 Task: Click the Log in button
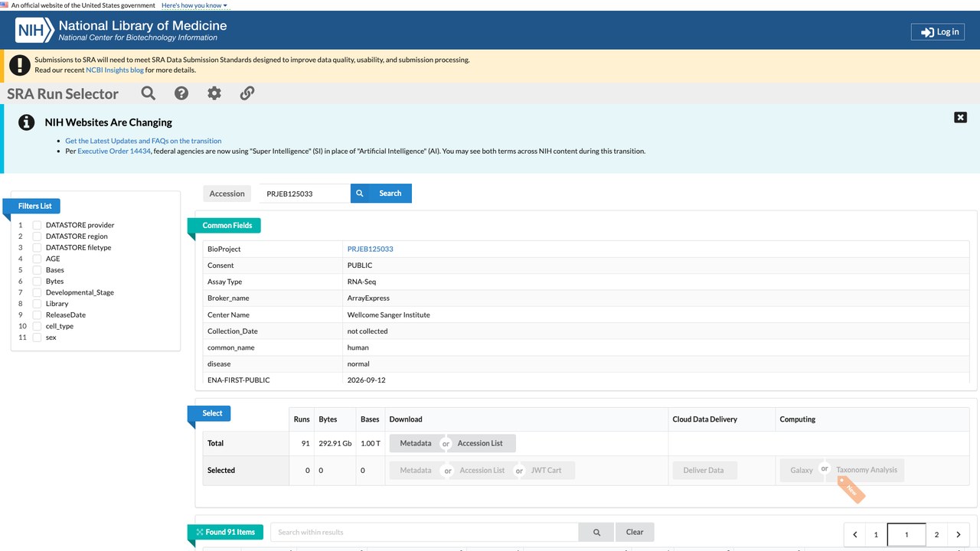[x=938, y=32]
